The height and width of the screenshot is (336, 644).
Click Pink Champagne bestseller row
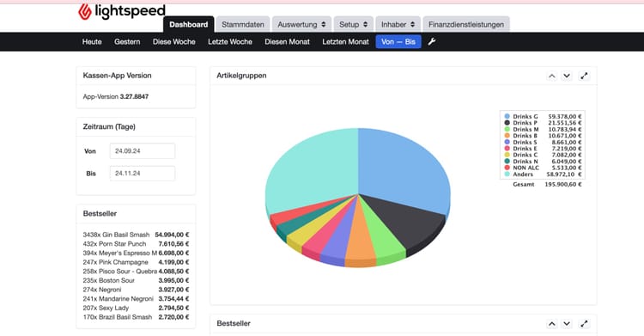[x=136, y=262]
